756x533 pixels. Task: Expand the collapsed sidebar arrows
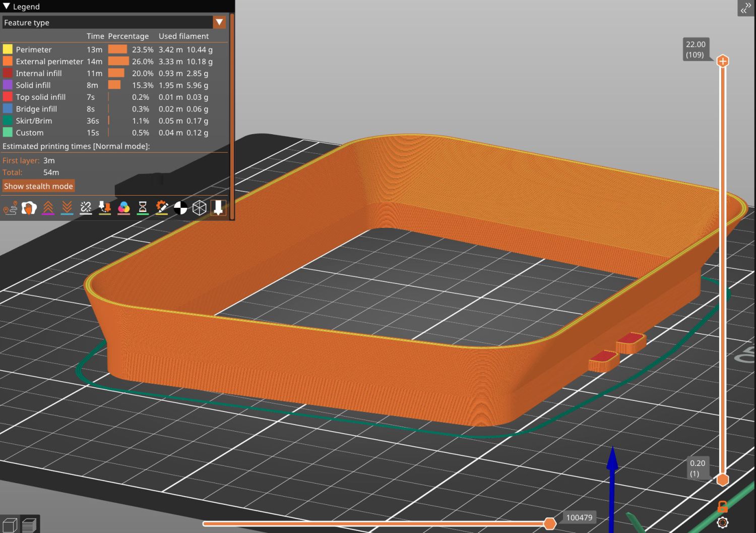click(746, 8)
